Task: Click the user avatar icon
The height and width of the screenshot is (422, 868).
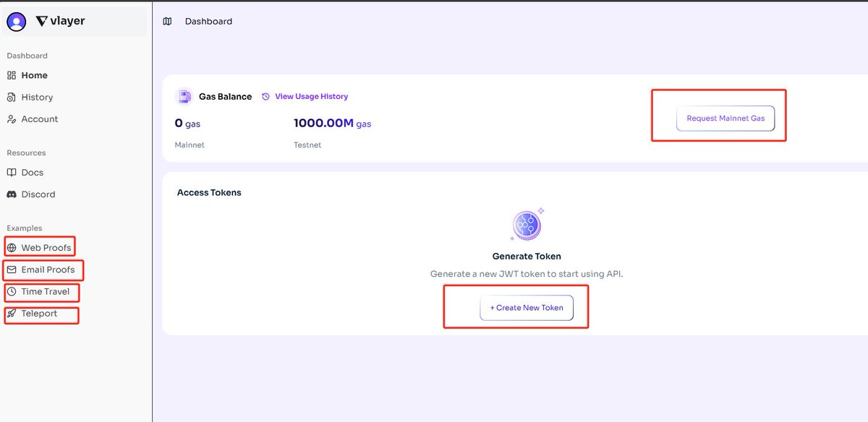Action: pos(16,22)
